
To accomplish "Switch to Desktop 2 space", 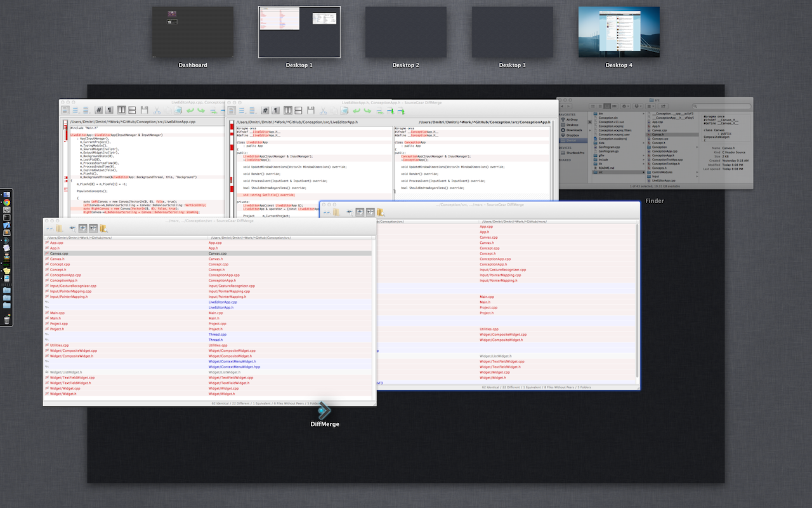I will click(x=405, y=32).
